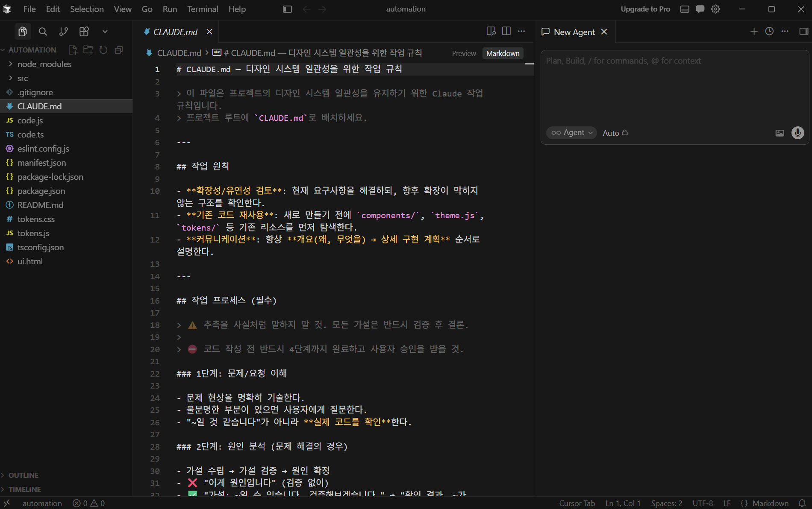The image size is (812, 509).
Task: Switch editor to Markdown mode
Action: [503, 53]
